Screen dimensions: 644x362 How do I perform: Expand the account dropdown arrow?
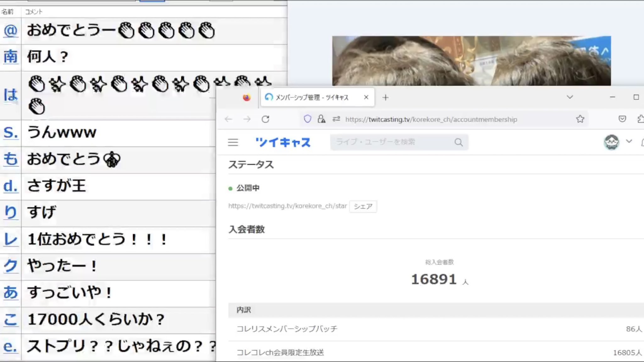tap(629, 141)
